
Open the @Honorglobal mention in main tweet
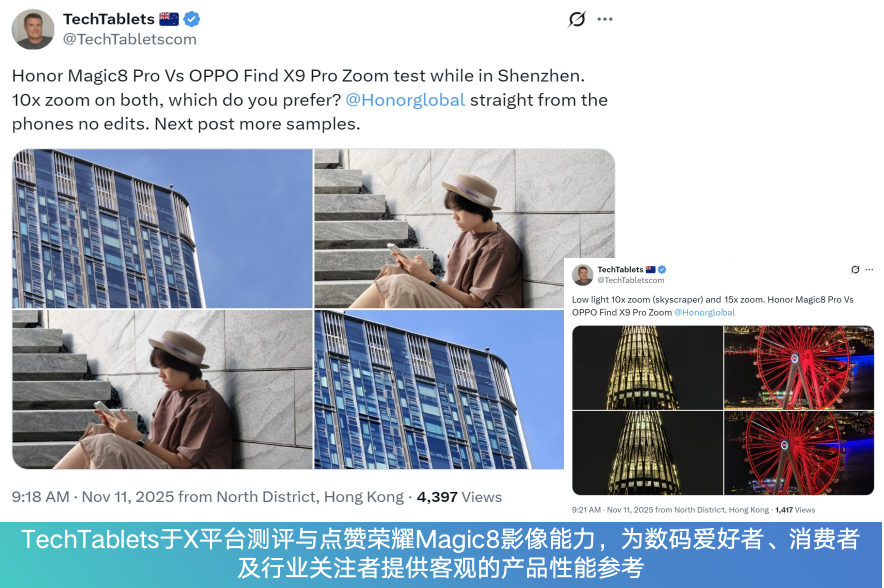pos(405,100)
